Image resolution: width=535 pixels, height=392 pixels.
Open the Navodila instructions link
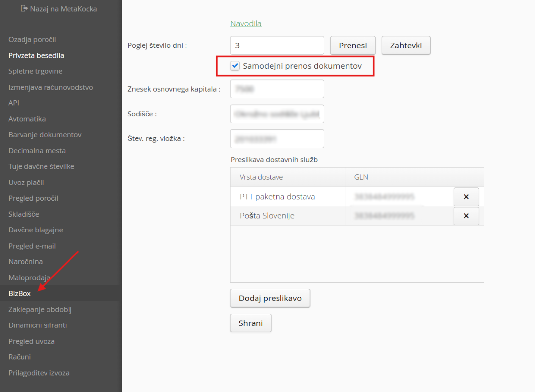246,23
